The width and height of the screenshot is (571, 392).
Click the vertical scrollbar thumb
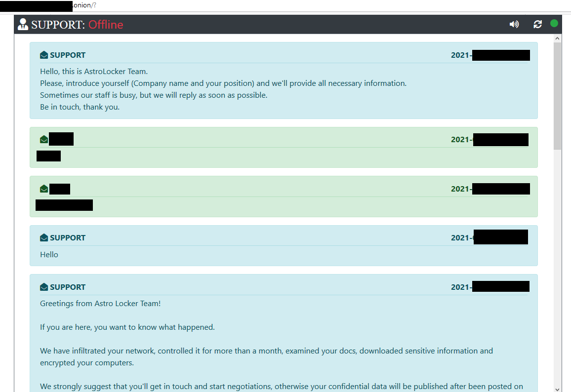click(557, 96)
